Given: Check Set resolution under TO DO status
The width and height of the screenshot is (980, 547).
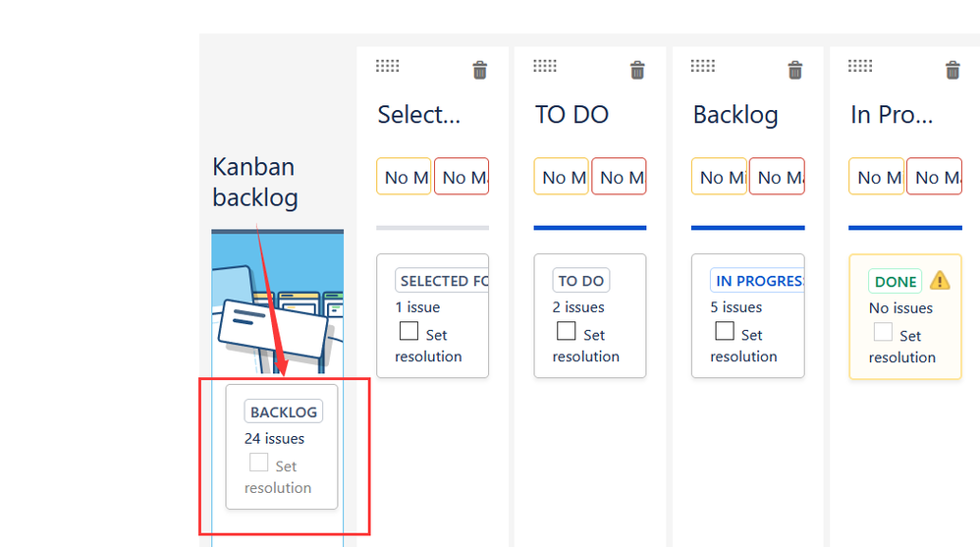Looking at the screenshot, I should (x=567, y=331).
